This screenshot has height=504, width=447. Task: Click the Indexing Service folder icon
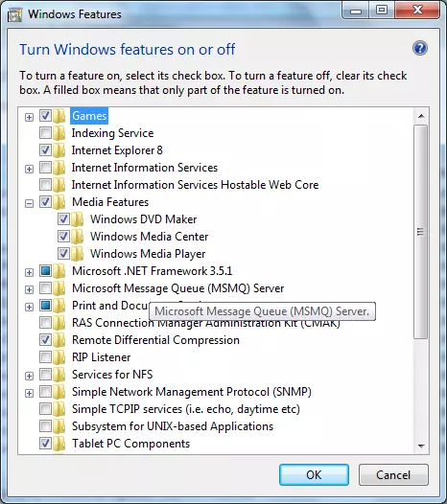click(59, 133)
